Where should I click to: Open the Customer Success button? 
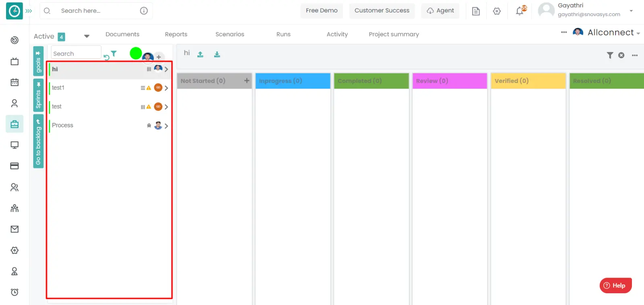(x=382, y=10)
